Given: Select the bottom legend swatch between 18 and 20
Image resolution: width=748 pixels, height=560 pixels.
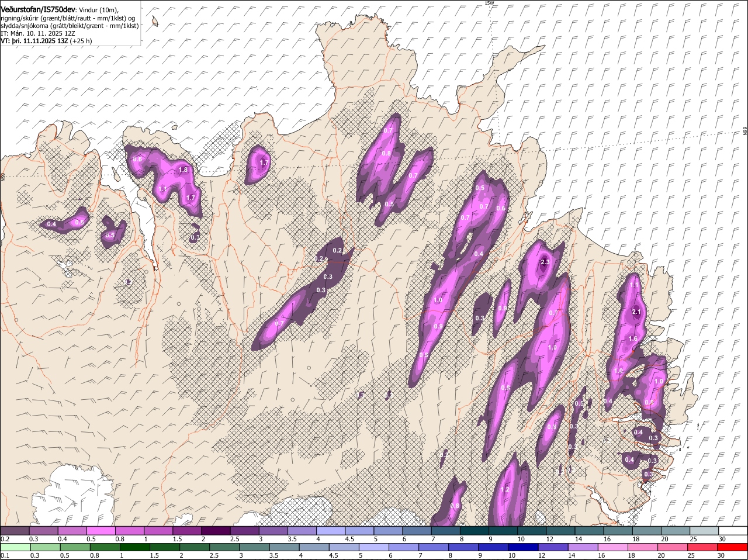Looking at the screenshot, I should coord(644,547).
